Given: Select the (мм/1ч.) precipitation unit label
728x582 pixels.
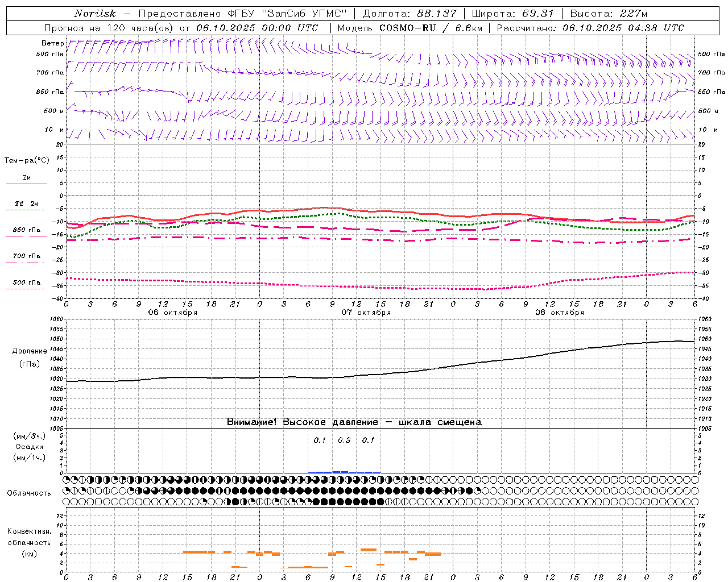Looking at the screenshot, I should tap(29, 458).
